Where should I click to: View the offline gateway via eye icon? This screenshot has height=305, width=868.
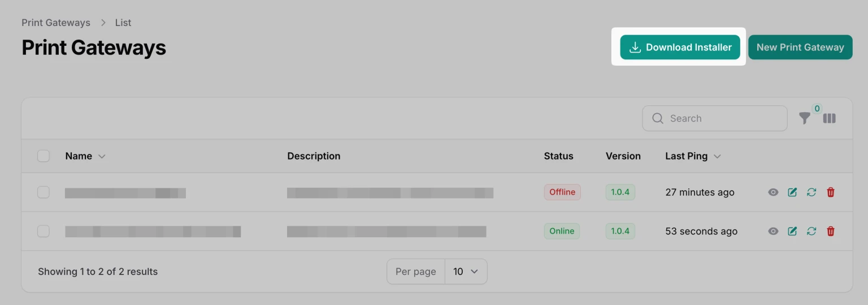click(773, 192)
